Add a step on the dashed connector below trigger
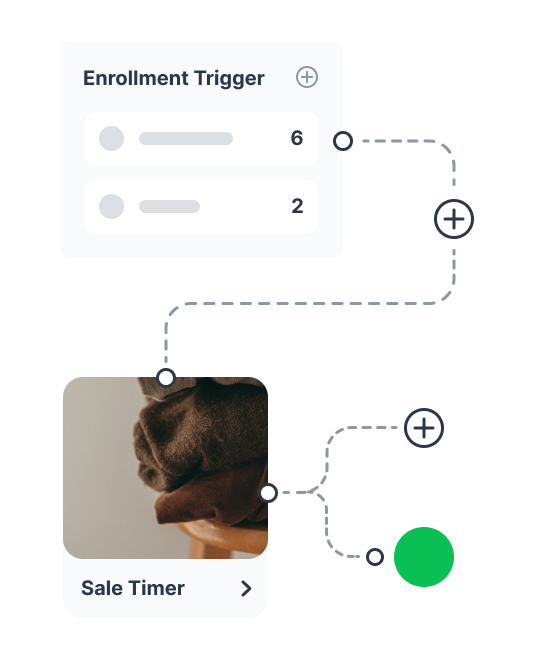Screen dimensions: 558x659 coord(454,219)
